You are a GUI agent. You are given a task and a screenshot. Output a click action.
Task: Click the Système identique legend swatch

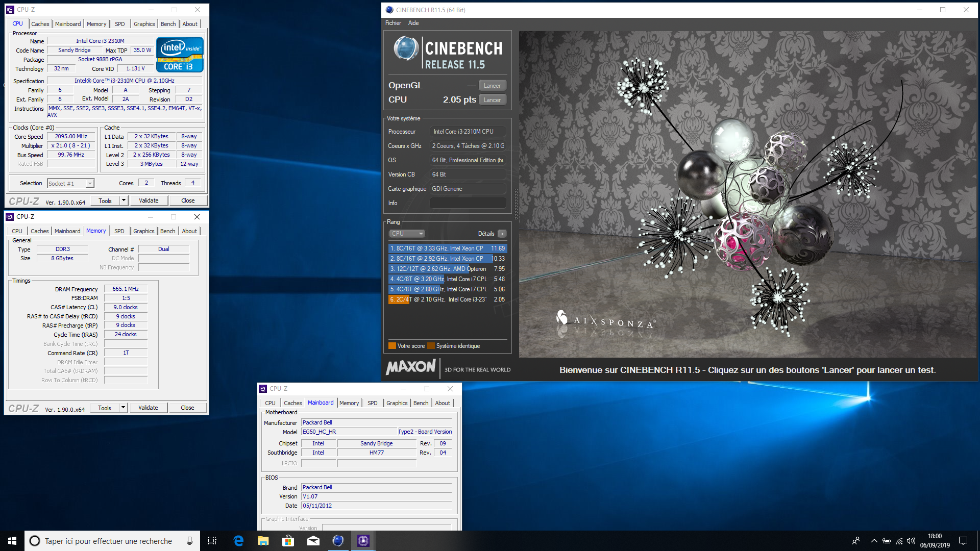[431, 346]
